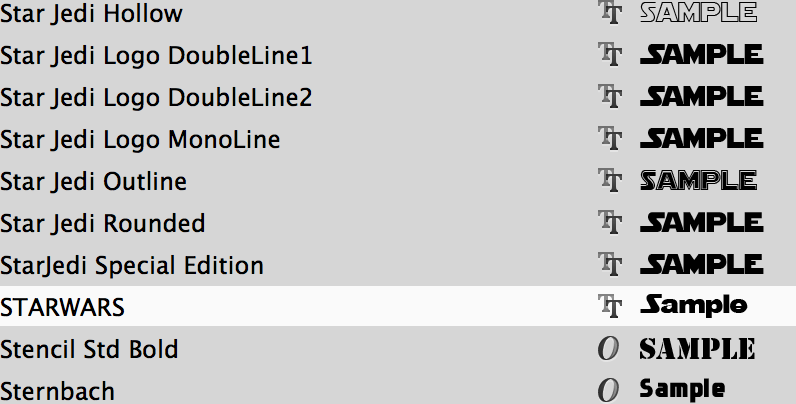Choose the highlighted STARWARS font

pyautogui.click(x=398, y=306)
